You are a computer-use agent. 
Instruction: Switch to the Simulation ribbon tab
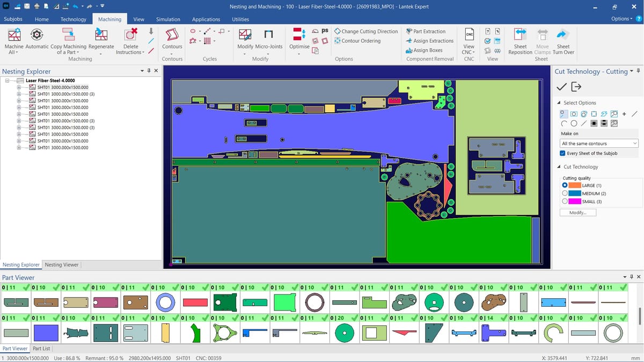[x=168, y=19]
